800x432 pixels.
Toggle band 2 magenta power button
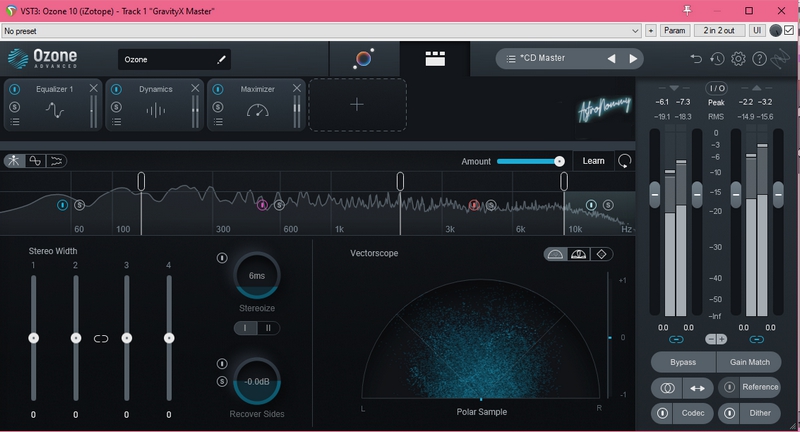coord(262,205)
